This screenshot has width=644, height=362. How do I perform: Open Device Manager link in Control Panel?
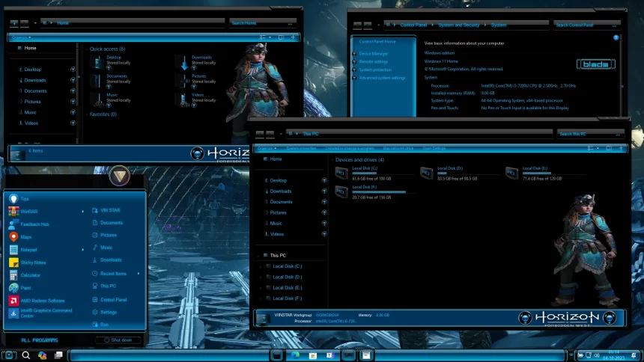(373, 54)
